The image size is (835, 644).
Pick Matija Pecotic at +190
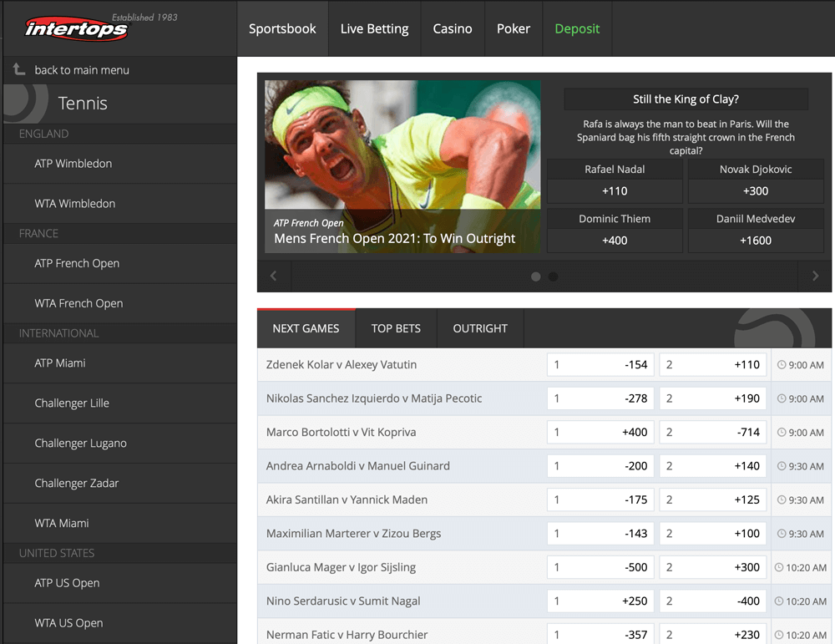click(x=713, y=398)
